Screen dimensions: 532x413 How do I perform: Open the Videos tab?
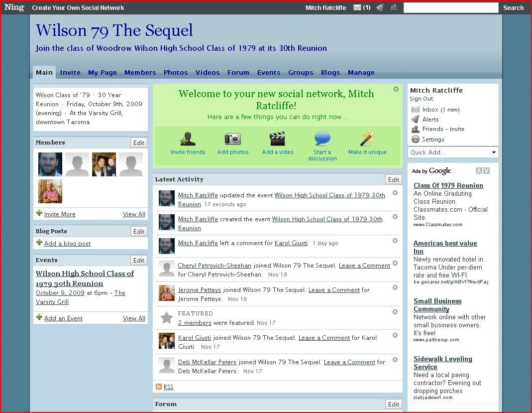pyautogui.click(x=208, y=72)
